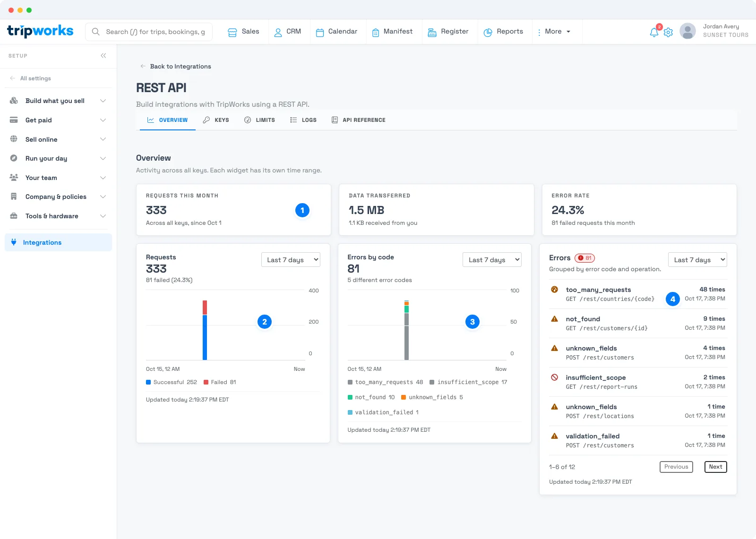The image size is (756, 539).
Task: Click the Next page button
Action: [x=715, y=467]
